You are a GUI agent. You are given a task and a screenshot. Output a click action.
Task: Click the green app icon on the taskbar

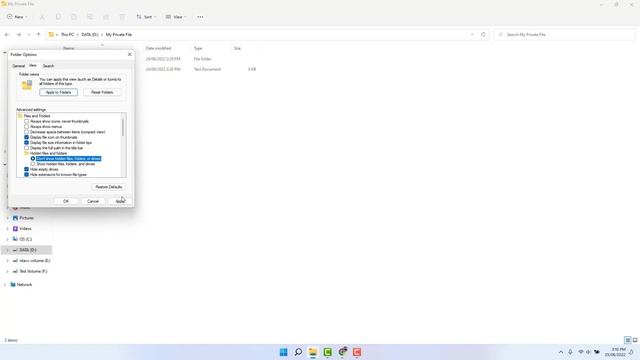(x=327, y=352)
